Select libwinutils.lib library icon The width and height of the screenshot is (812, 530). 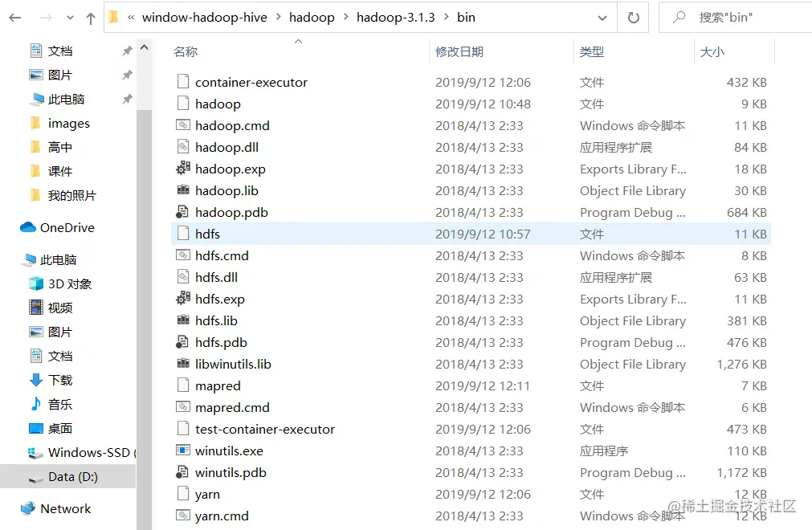coord(183,363)
